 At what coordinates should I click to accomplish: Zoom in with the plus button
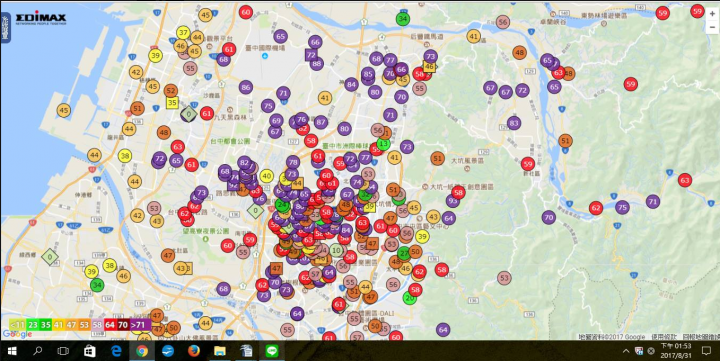712,14
